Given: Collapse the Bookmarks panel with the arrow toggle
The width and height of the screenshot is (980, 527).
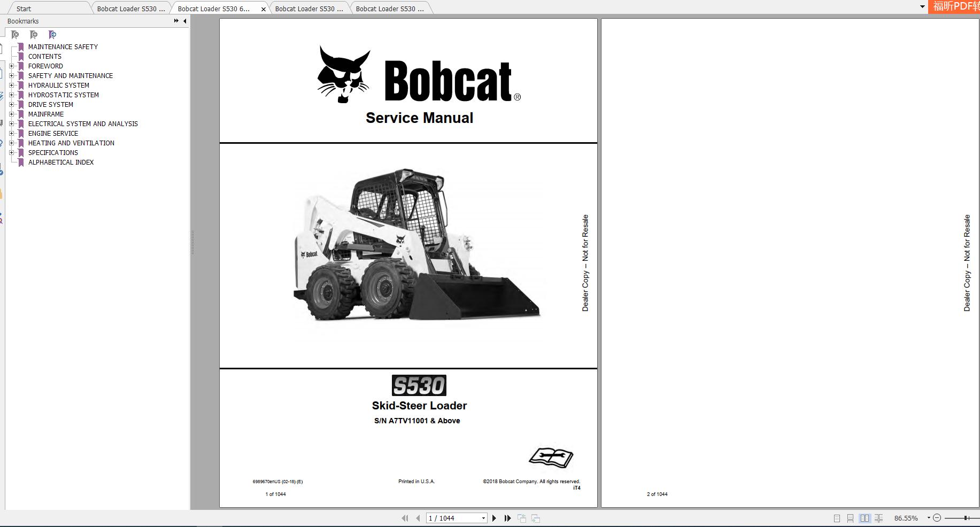Looking at the screenshot, I should click(x=184, y=21).
